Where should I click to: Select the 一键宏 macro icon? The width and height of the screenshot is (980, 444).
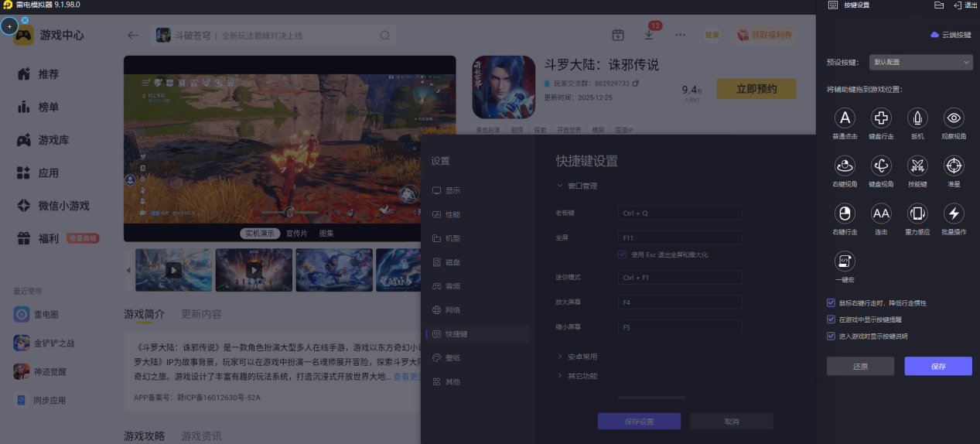pos(845,261)
